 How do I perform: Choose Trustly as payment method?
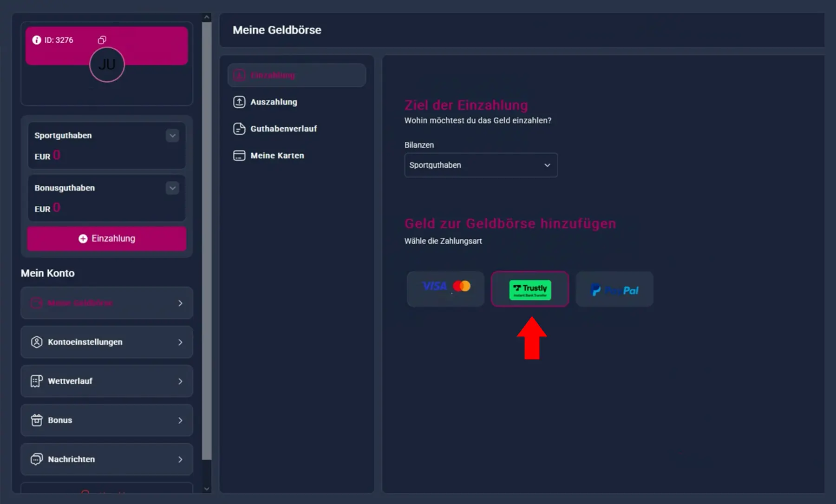(530, 289)
